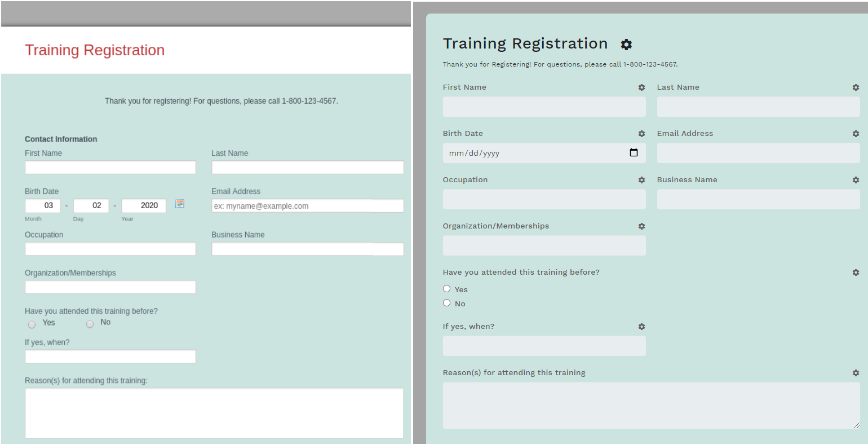Click the gear icon beside Training Registration title
The height and width of the screenshot is (444, 868).
[626, 45]
